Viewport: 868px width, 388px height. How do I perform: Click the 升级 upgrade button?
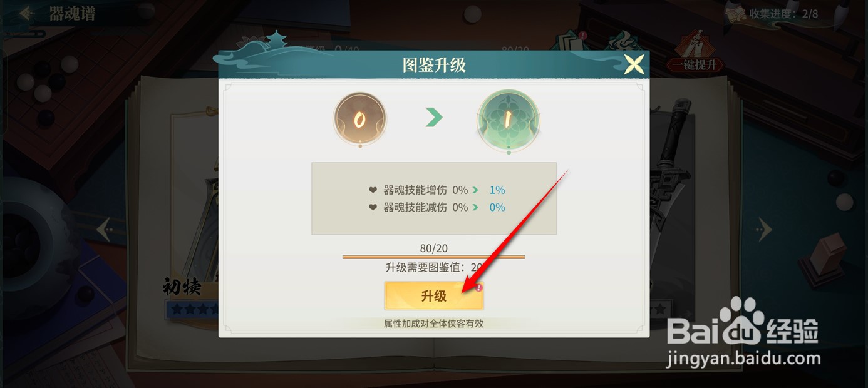(x=434, y=296)
